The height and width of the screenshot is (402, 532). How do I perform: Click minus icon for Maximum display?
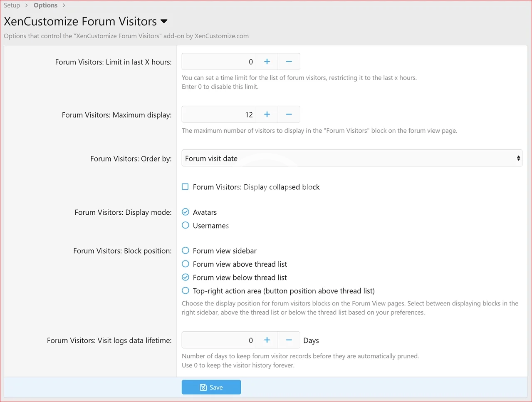tap(289, 114)
